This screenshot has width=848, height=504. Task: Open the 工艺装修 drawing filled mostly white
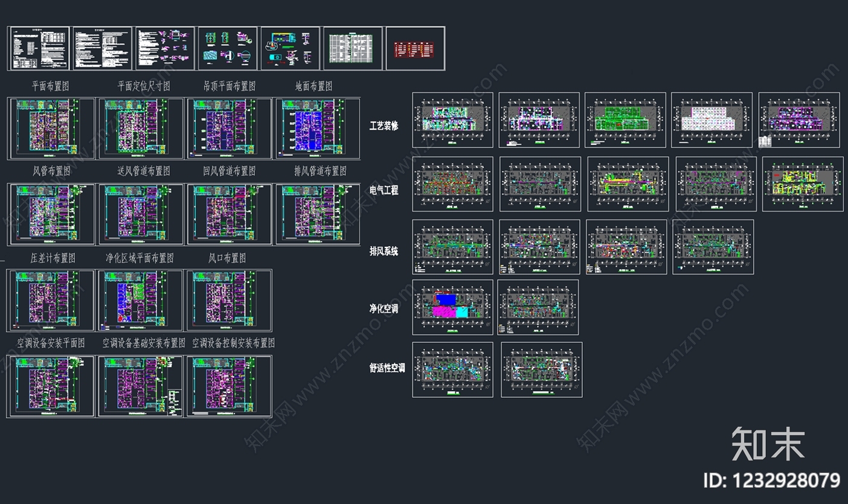coord(712,120)
